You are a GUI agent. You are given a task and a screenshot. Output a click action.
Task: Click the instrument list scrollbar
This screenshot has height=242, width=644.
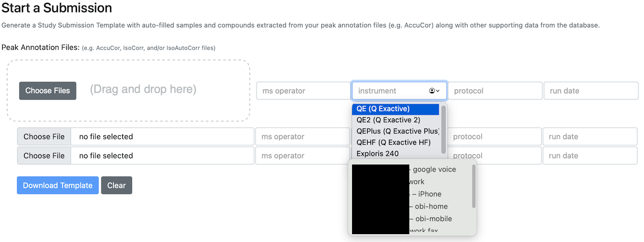pos(444,130)
